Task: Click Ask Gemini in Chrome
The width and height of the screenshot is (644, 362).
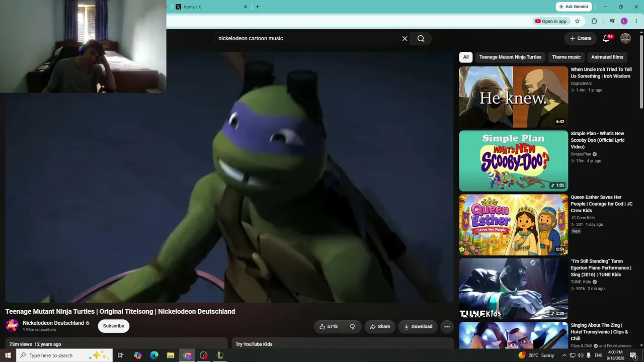Action: (574, 7)
